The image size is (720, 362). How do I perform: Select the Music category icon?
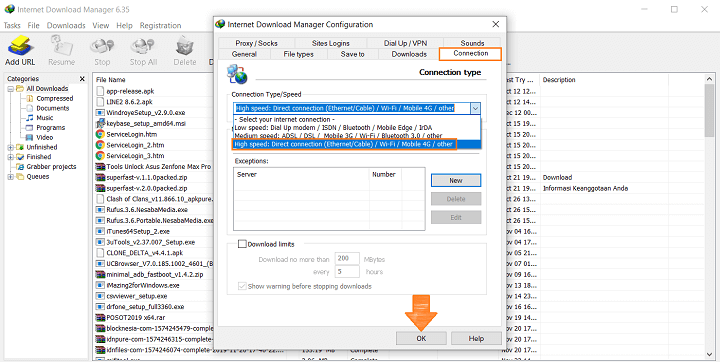30,118
